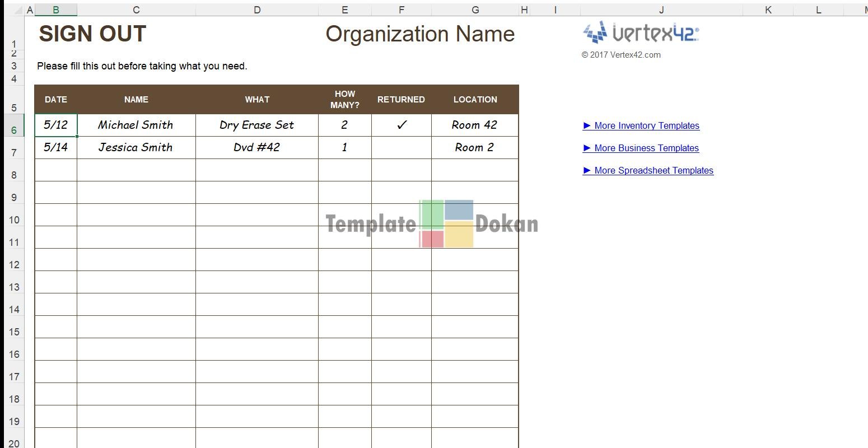This screenshot has width=868, height=448.
Task: Select column J header
Action: (661, 10)
